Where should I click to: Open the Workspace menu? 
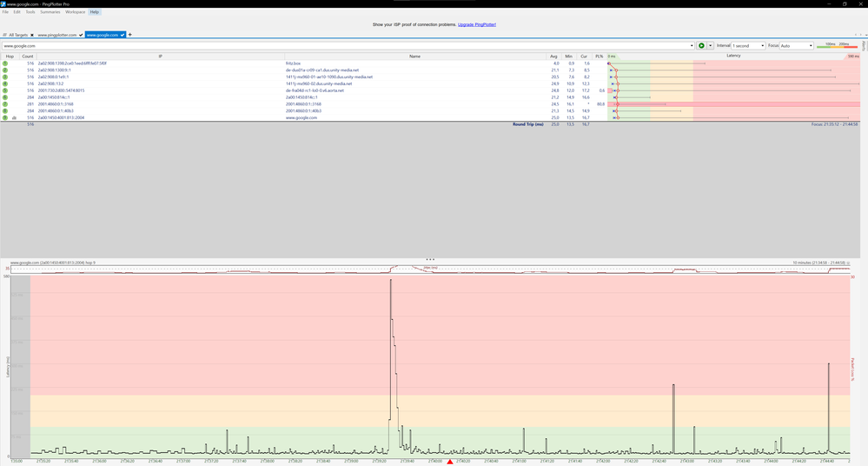point(76,11)
